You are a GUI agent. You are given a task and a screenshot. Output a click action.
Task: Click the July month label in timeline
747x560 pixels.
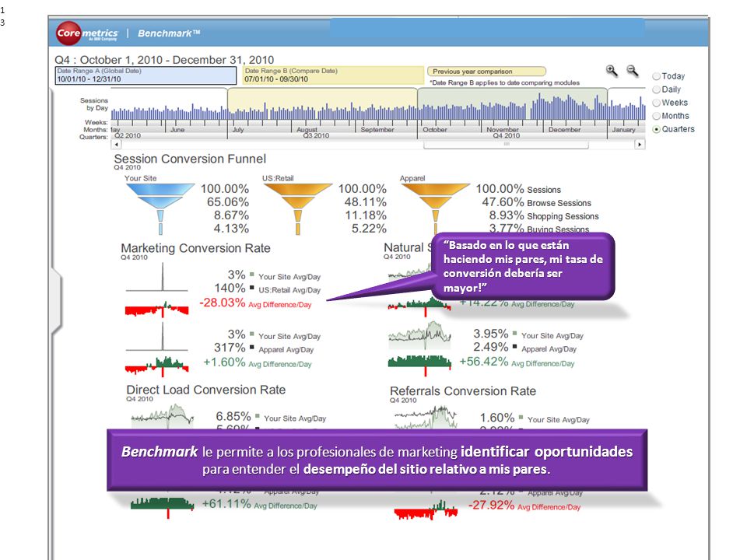coord(238,130)
